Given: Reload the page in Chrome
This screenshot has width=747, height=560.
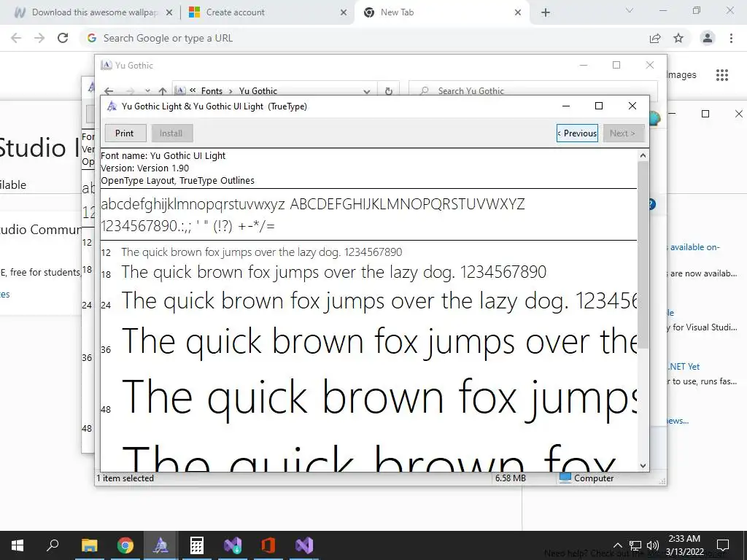Looking at the screenshot, I should 63,38.
